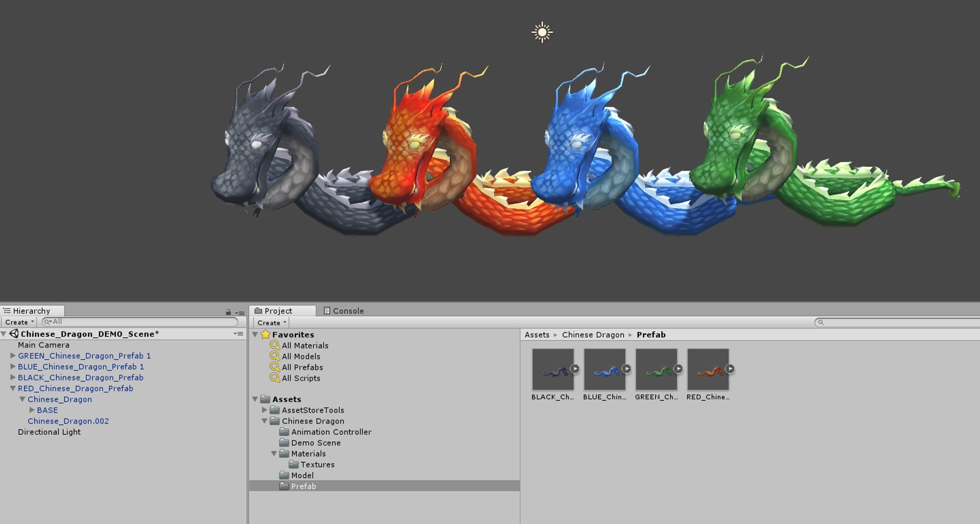
Task: Collapse RED_Chinese_Dragon_Prefab in Hierarchy
Action: 13,388
